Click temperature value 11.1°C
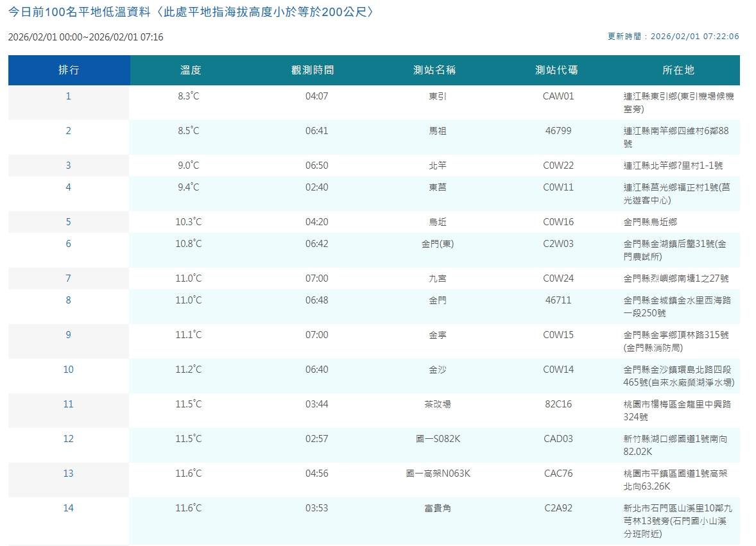Screen dimensions: 756x546 [189, 335]
